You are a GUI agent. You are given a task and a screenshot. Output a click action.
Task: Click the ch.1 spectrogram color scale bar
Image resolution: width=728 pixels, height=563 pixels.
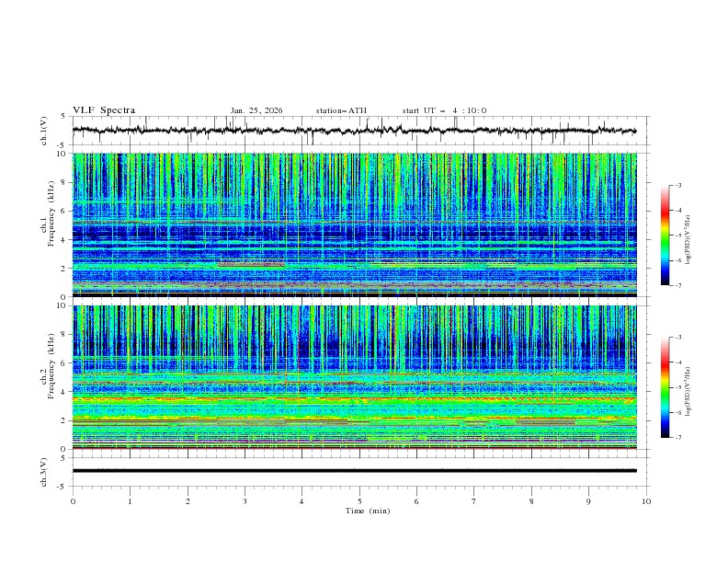pos(665,236)
